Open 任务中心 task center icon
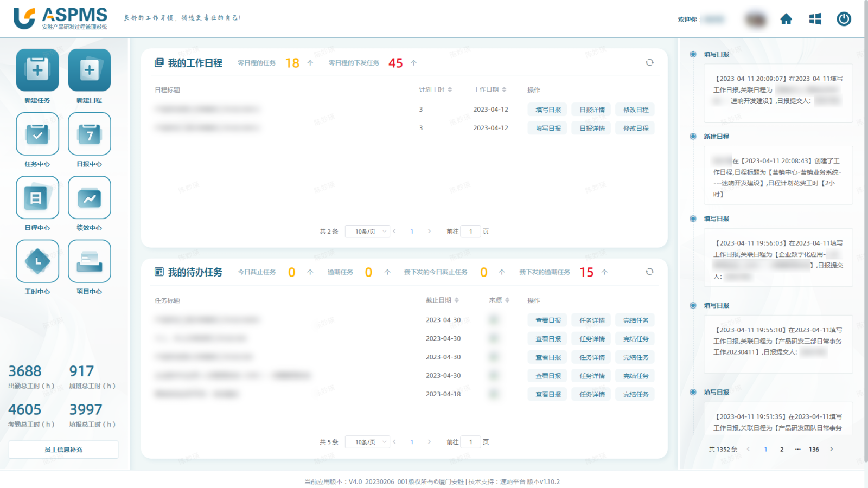This screenshot has height=488, width=868. 37,134
